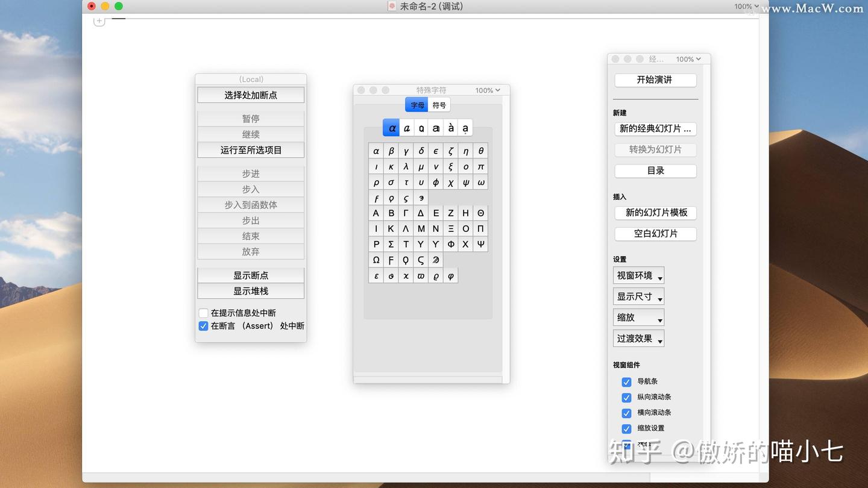Insert the uppercase Omega symbol
The width and height of the screenshot is (868, 488).
[x=376, y=260]
